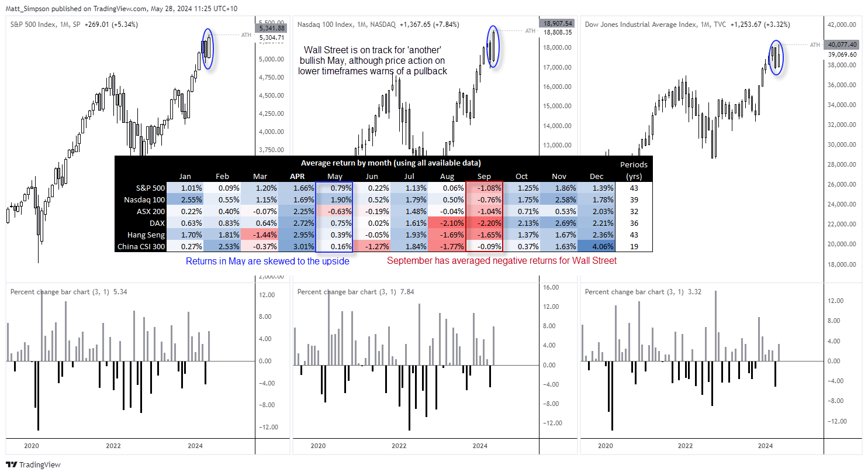Click the 42,000.00 price axis label on Dow chart

842,25
